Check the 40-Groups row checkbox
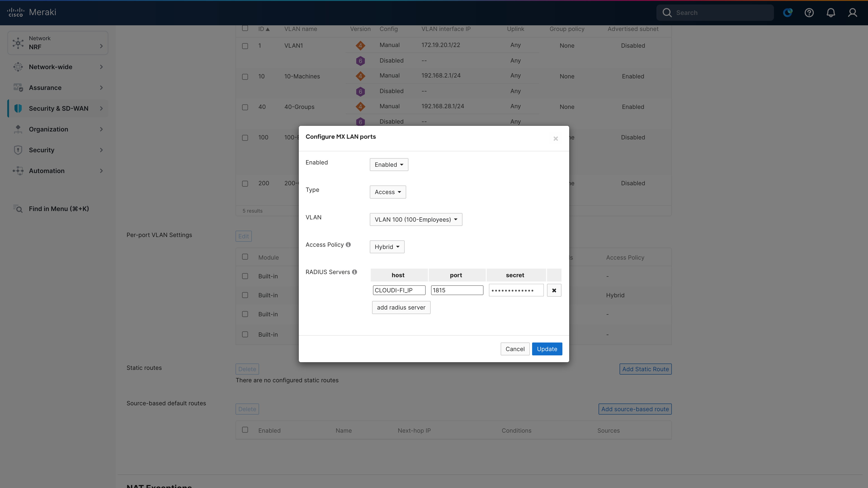 [245, 107]
